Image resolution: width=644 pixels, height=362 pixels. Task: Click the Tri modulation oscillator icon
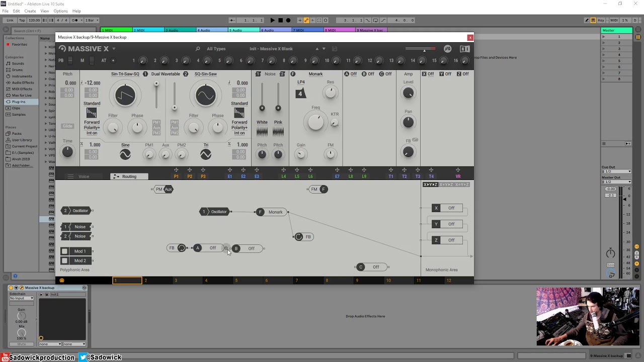pos(206,155)
